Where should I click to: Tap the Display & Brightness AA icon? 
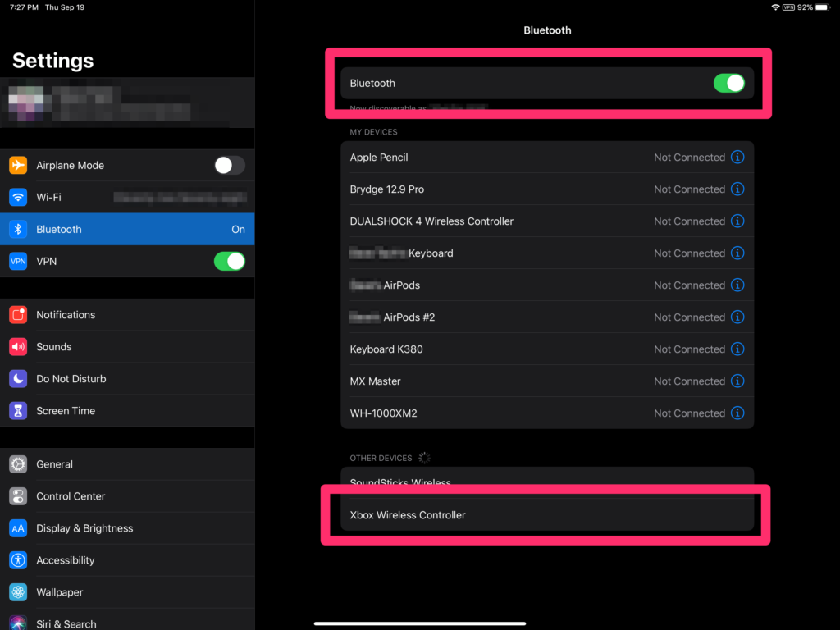18,528
